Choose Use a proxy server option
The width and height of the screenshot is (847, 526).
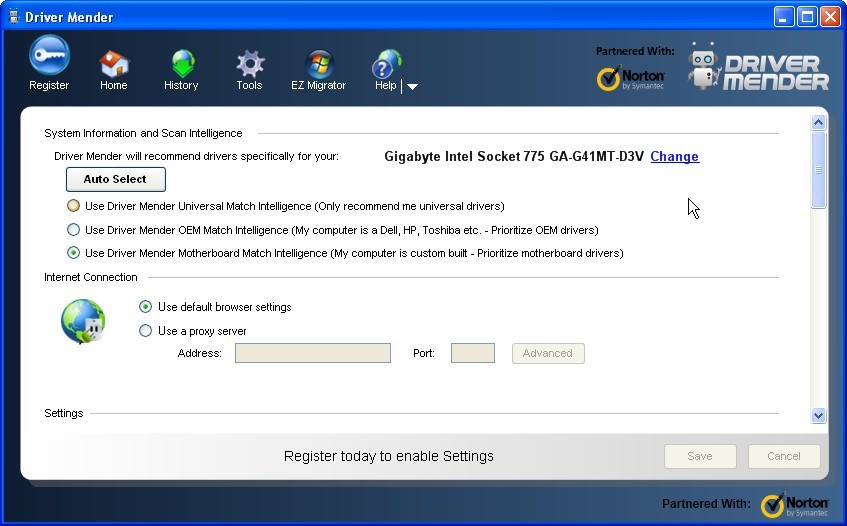pos(145,331)
